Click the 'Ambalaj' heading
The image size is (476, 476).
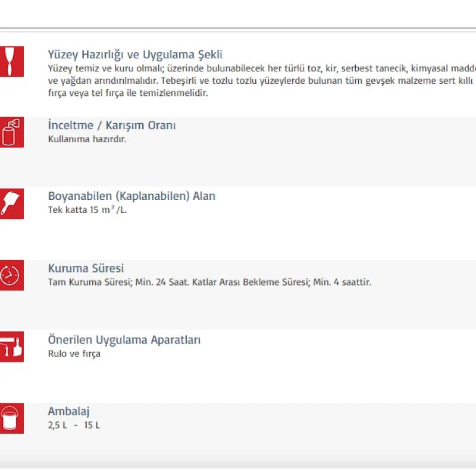pyautogui.click(x=69, y=411)
